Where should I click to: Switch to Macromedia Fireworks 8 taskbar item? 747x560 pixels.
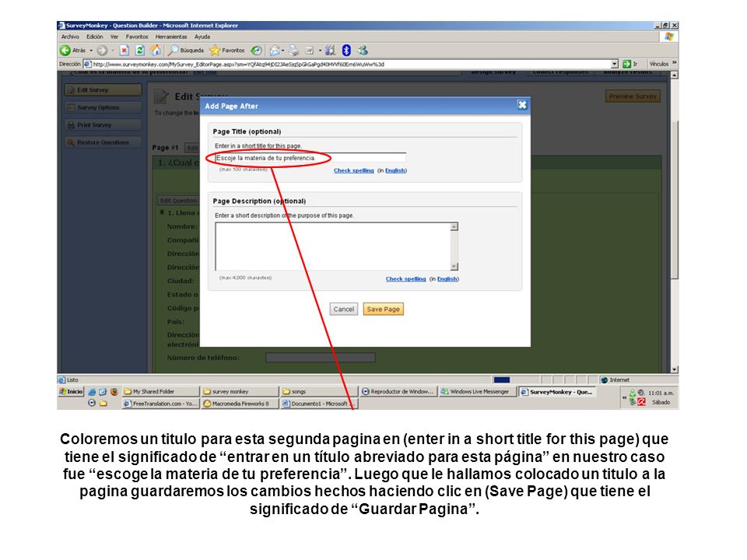[240, 404]
